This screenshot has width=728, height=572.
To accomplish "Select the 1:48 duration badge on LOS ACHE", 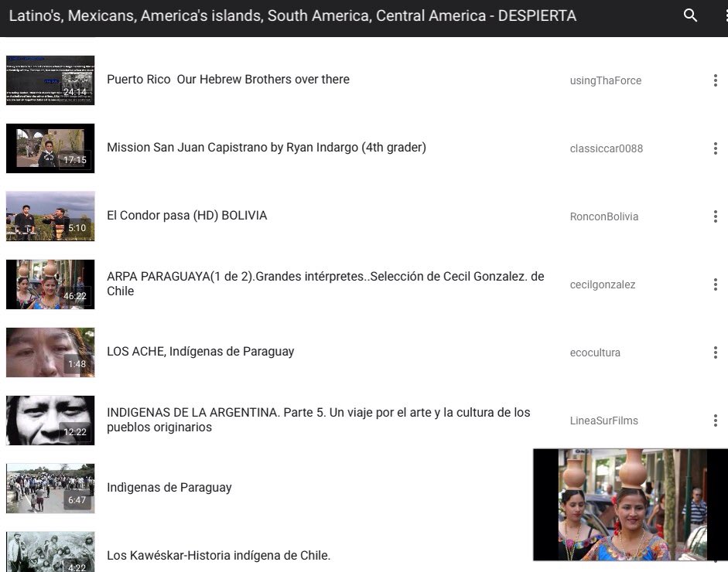I will (x=77, y=363).
